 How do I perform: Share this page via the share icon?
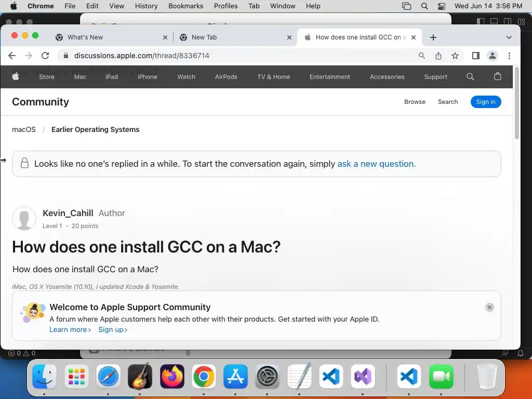(x=438, y=56)
